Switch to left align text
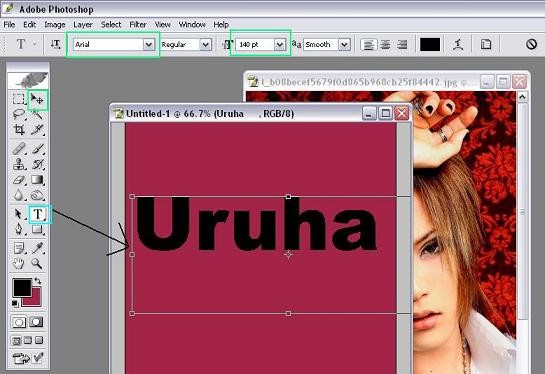The image size is (545, 374). click(x=368, y=45)
